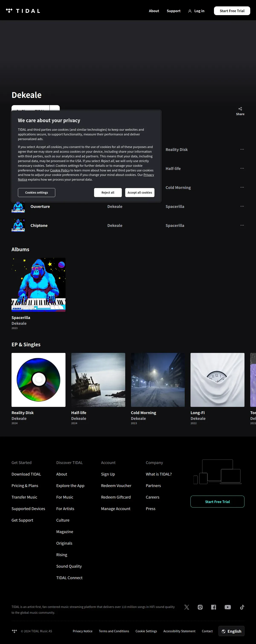
Task: Open TIDAL's TikTok page
Action: [242, 607]
